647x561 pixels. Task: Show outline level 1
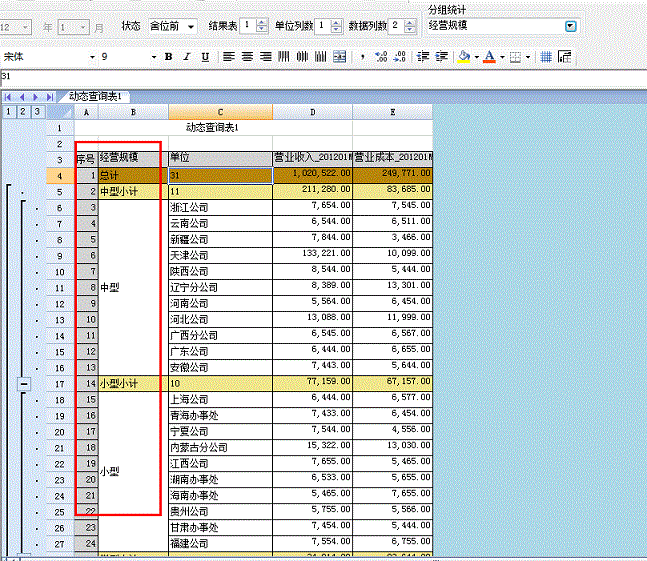click(x=8, y=112)
